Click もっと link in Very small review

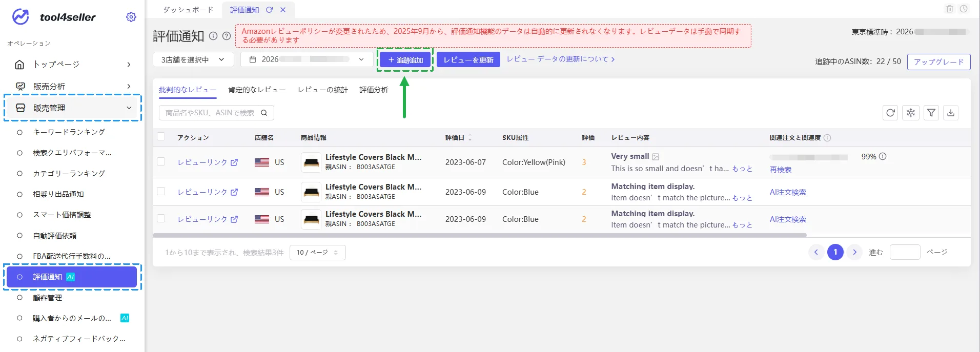tap(742, 169)
